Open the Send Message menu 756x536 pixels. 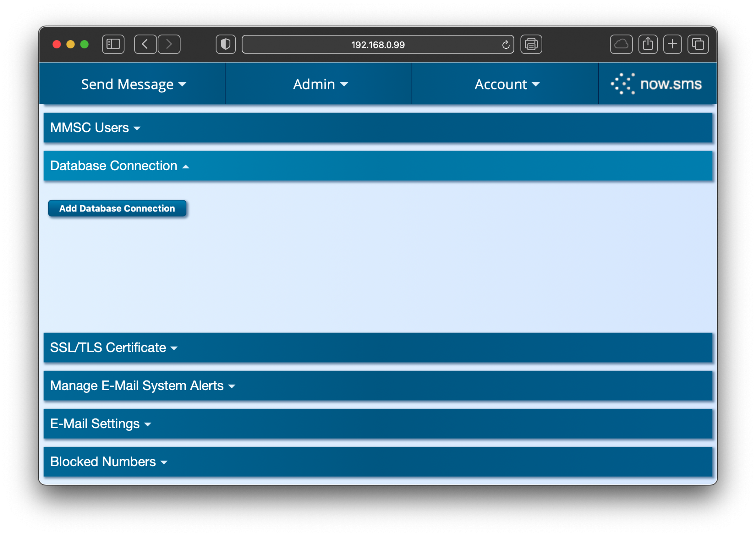pos(134,84)
